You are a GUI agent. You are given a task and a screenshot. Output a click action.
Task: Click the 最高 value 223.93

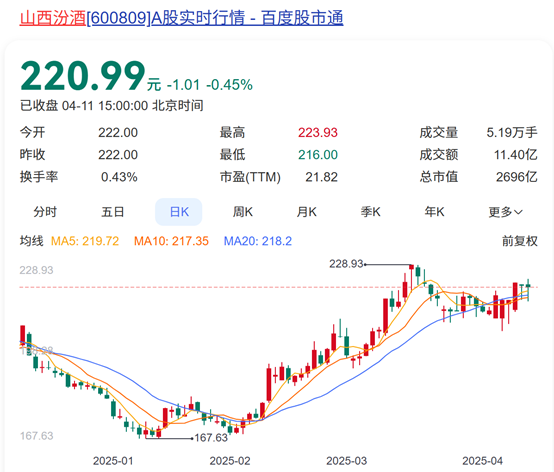[x=318, y=133]
